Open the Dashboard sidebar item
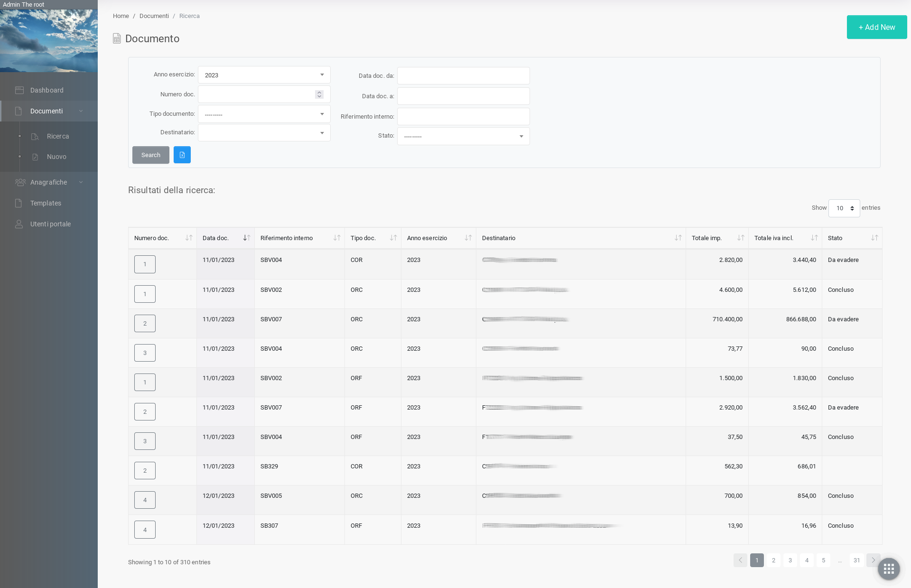 (x=49, y=90)
